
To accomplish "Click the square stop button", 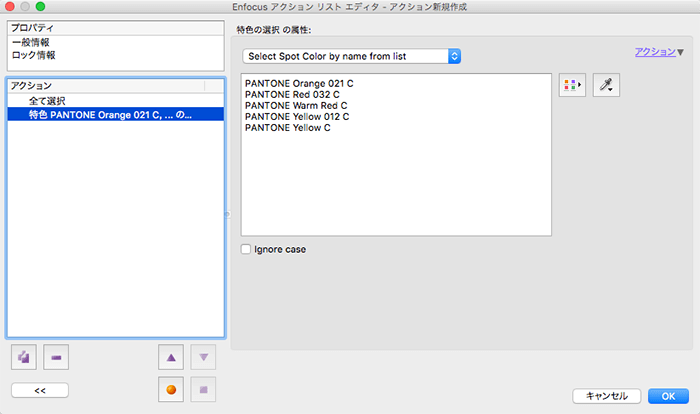I will click(203, 389).
